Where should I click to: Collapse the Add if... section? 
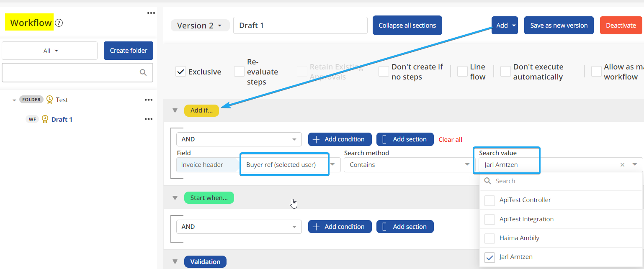175,110
